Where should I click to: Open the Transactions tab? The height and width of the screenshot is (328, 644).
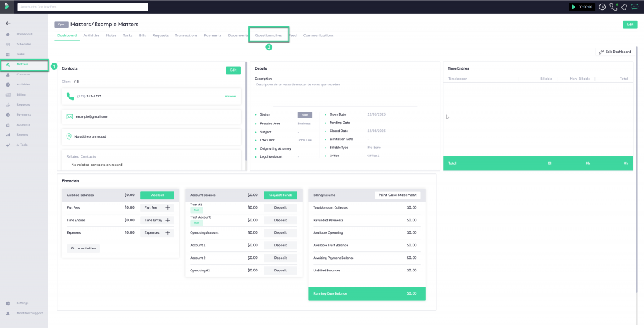pyautogui.click(x=186, y=36)
